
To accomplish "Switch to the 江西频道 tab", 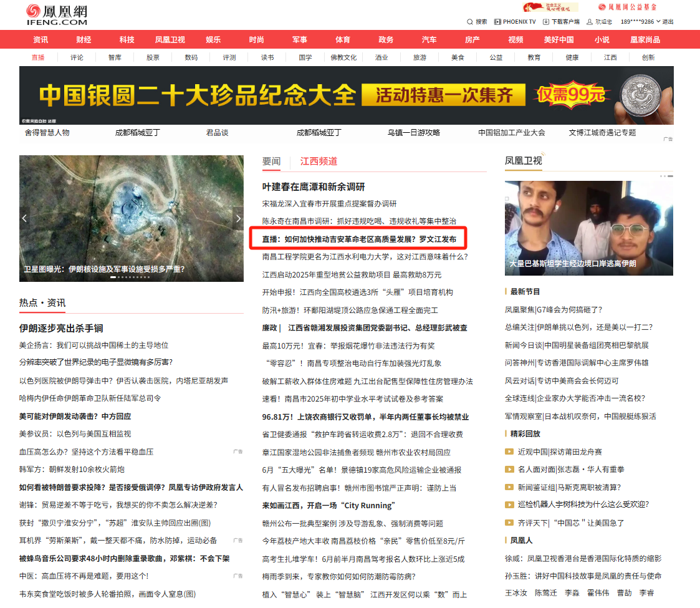I will (319, 162).
